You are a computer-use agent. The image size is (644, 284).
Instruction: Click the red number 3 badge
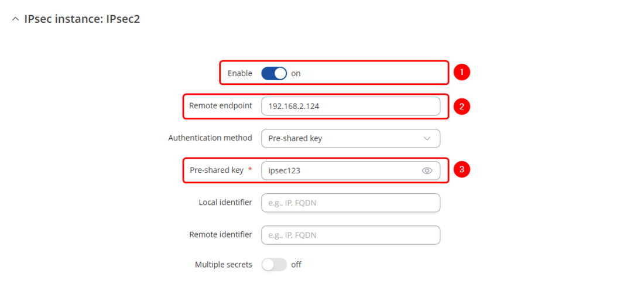click(462, 170)
